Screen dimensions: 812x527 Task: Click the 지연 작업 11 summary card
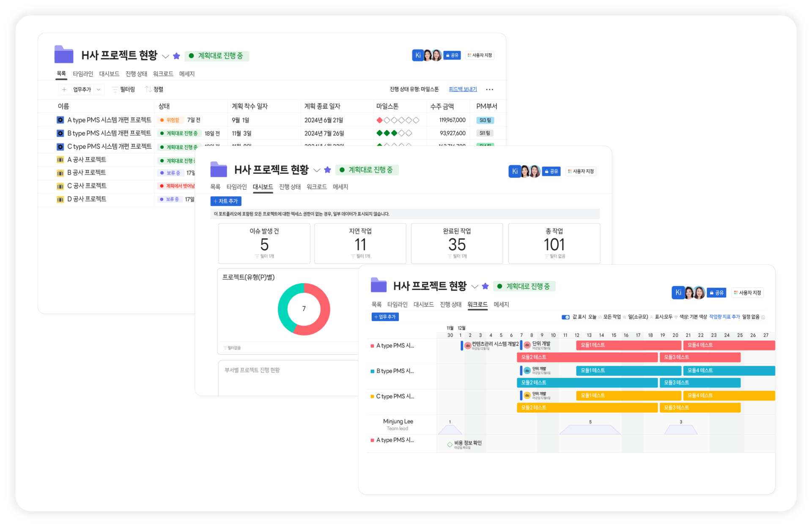[x=360, y=243]
